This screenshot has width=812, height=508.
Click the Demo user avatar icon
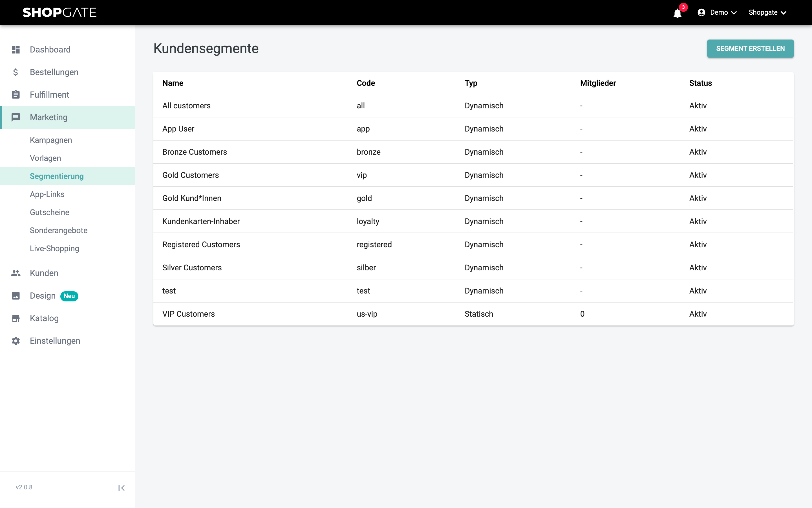[x=701, y=12]
